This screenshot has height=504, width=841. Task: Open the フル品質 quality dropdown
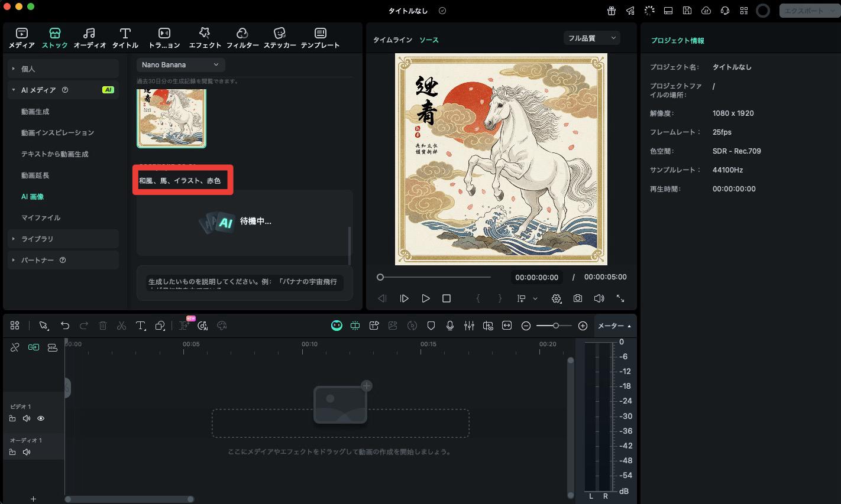coord(591,38)
